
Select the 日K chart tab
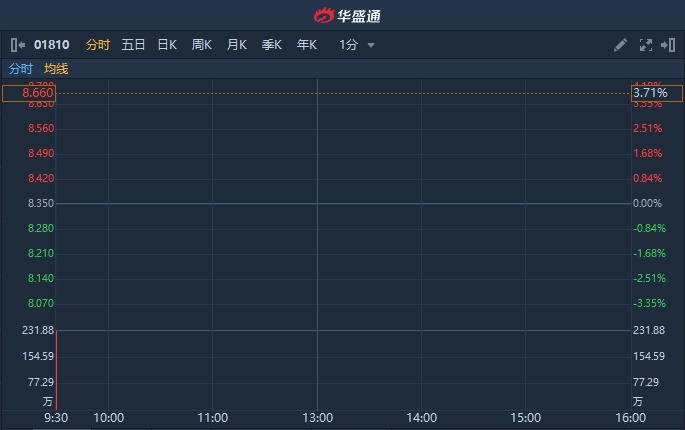click(167, 45)
